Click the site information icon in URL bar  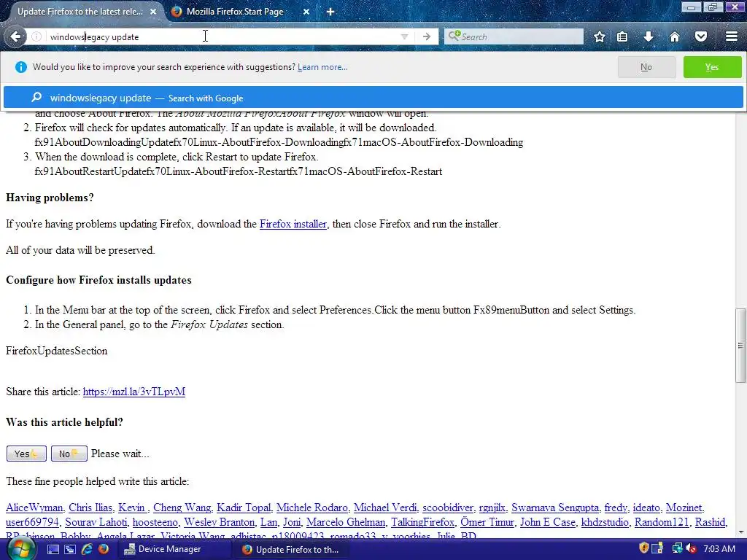click(x=36, y=36)
